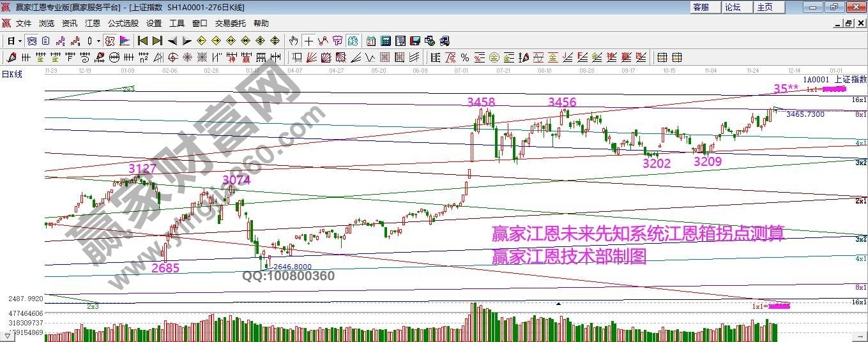Toggle the flag chart overlay icon
868x342 pixels.
pos(125,41)
